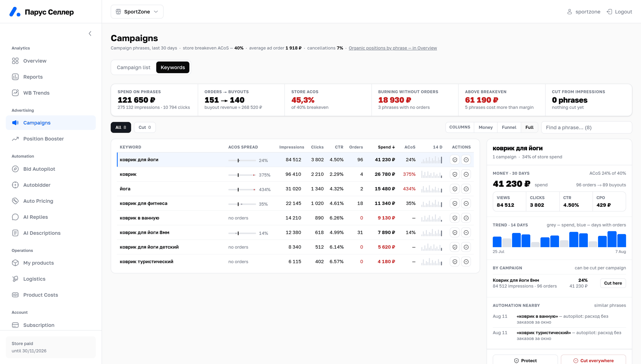This screenshot has width=641, height=364.
Task: Open the My products icon
Action: [15, 263]
